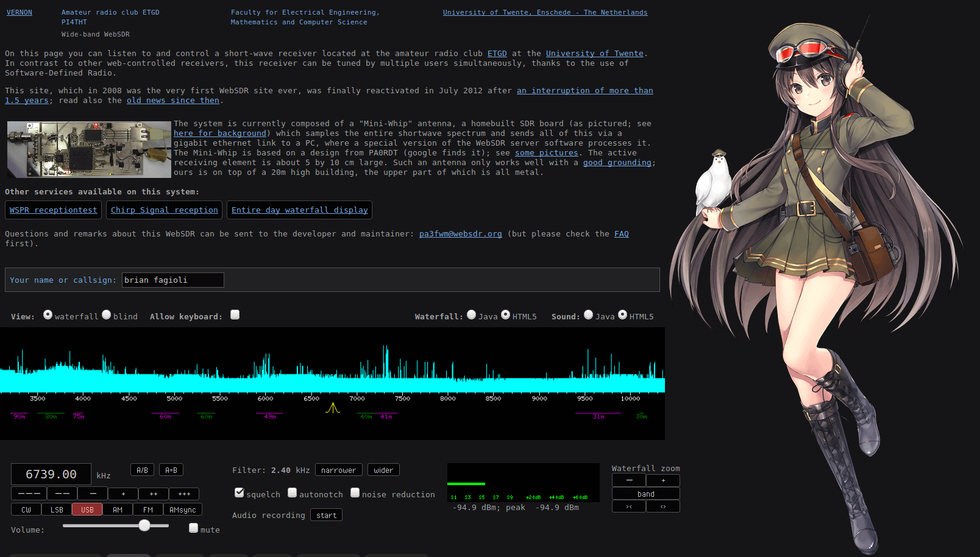Zoom out the waterfall with the minus button

(629, 480)
